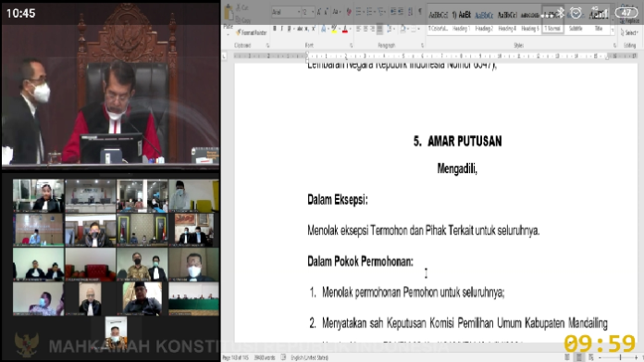The image size is (644, 362).
Task: Apply the red font color
Action: [x=344, y=29]
